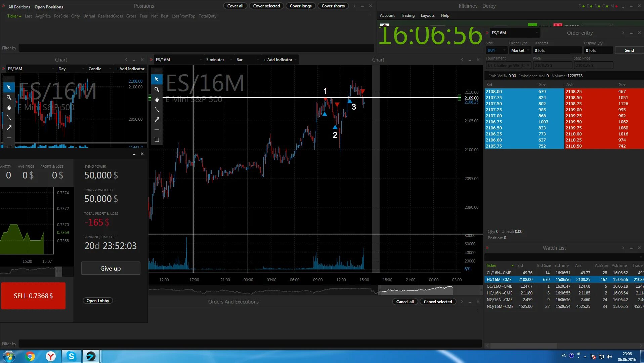Click the toolbar grip handle in the 5 minutes chart
This screenshot has height=363, width=644.
(x=157, y=71)
